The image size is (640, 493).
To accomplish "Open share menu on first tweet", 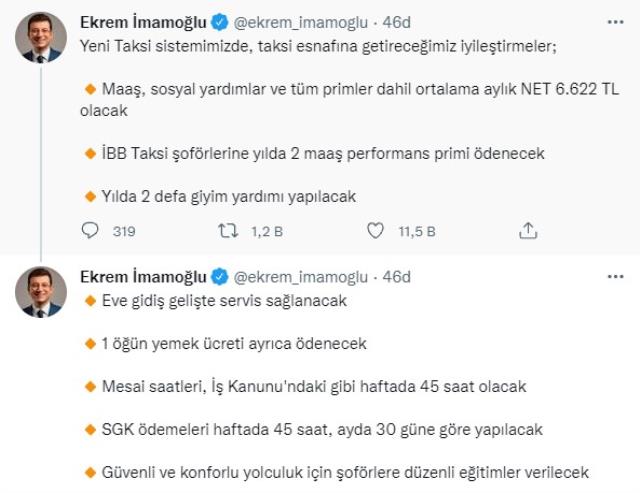I will click(529, 232).
